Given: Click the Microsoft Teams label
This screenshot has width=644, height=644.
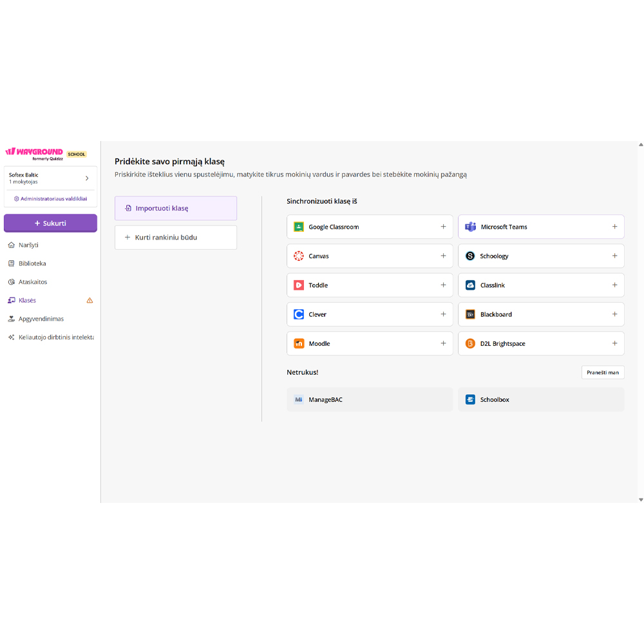Looking at the screenshot, I should click(x=504, y=227).
